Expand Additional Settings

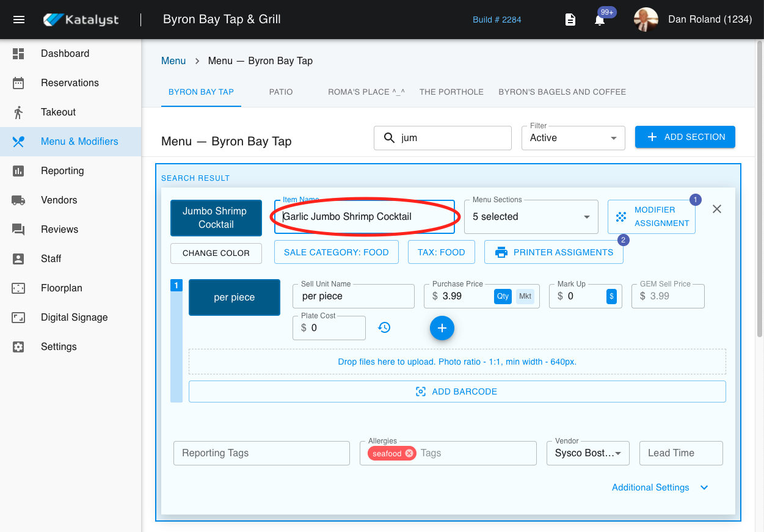(660, 487)
